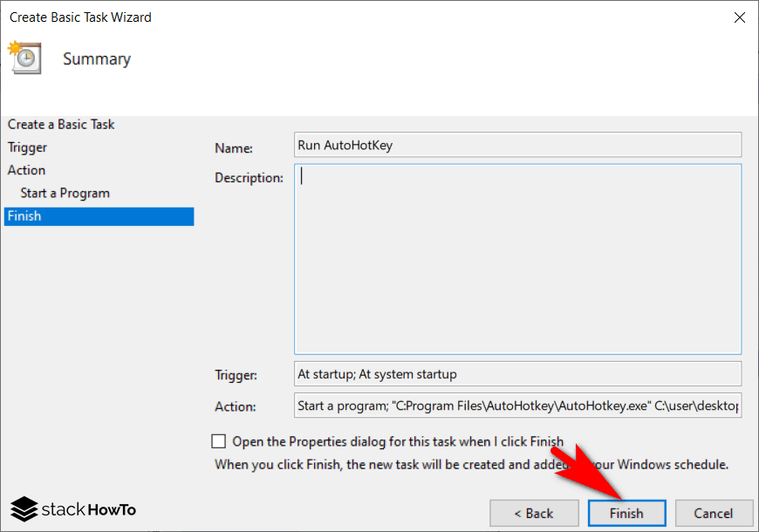Click the wizard title bar text
Viewport: 759px width, 532px height.
click(80, 17)
